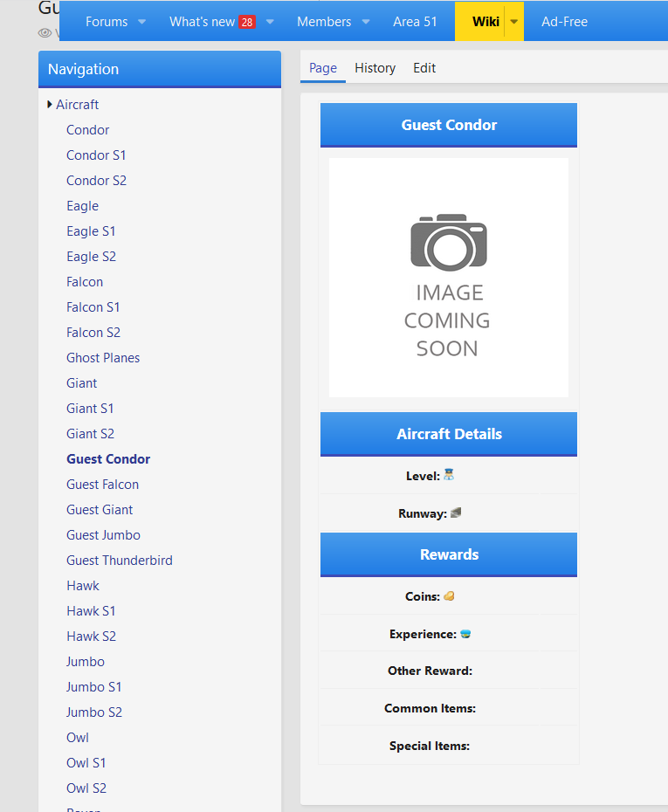Switch to the History tab
Viewport: 668px width, 812px height.
375,68
